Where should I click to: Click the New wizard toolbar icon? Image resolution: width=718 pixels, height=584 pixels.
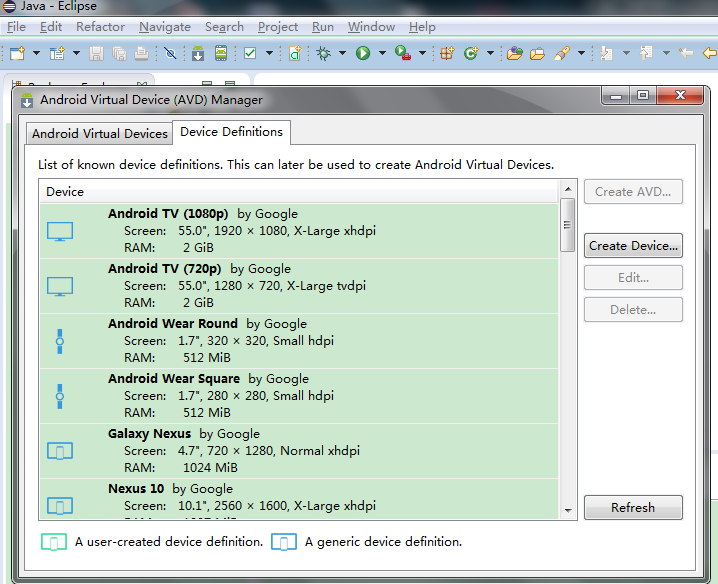pyautogui.click(x=17, y=53)
